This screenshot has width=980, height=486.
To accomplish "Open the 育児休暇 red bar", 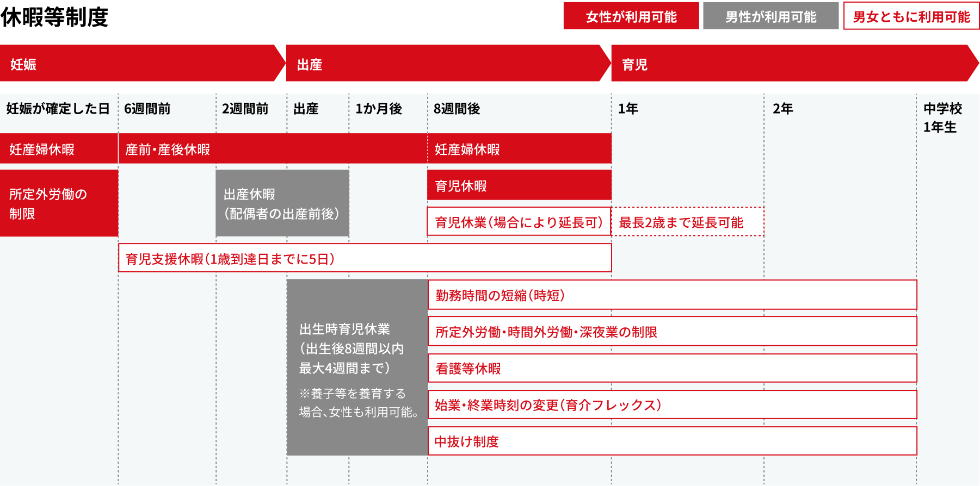I will pos(519,185).
